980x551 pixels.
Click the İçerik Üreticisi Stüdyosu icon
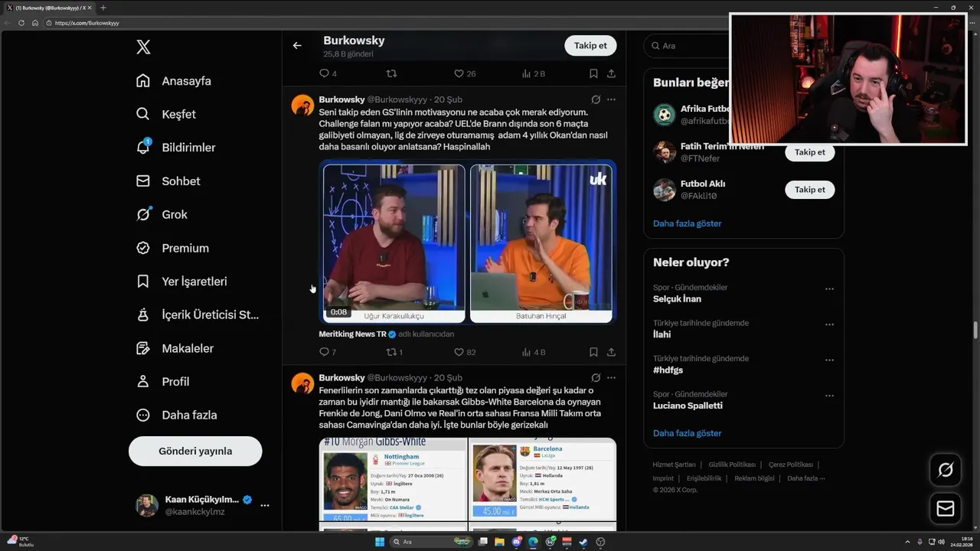click(143, 315)
